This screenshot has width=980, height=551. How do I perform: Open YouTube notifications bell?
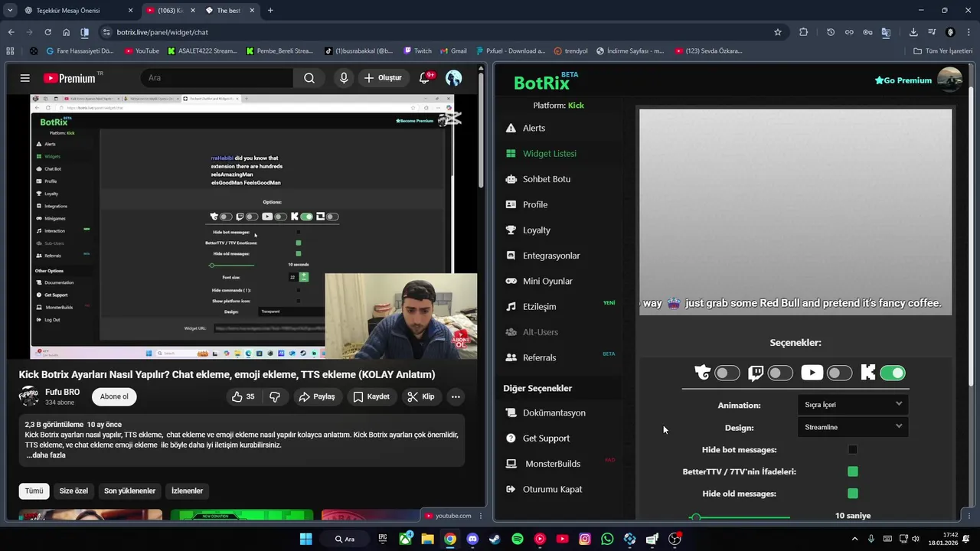[425, 78]
